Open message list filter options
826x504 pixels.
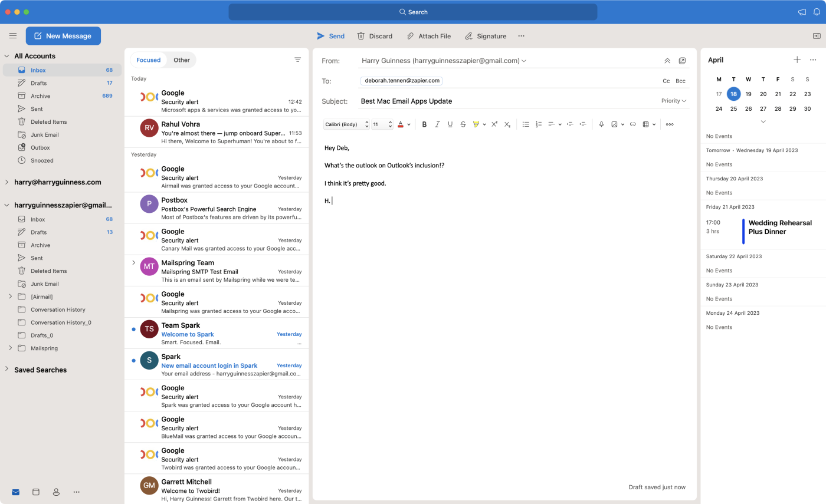[x=298, y=60]
